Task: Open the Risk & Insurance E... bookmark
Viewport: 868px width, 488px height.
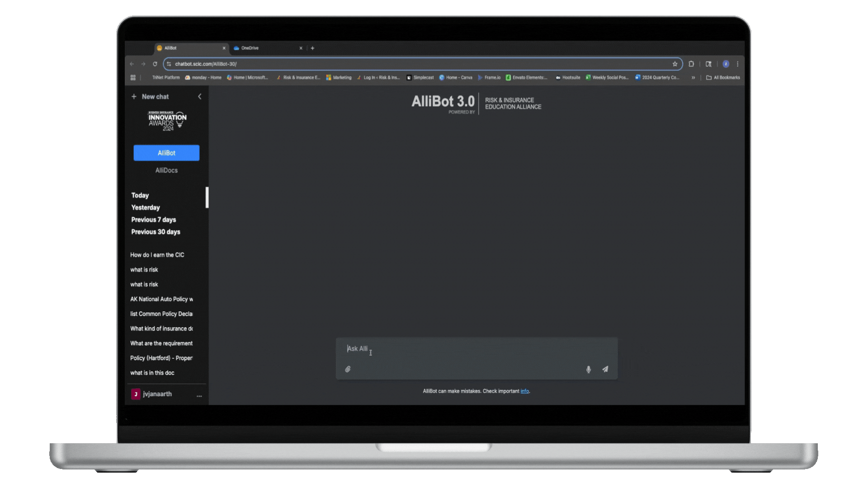Action: [298, 78]
